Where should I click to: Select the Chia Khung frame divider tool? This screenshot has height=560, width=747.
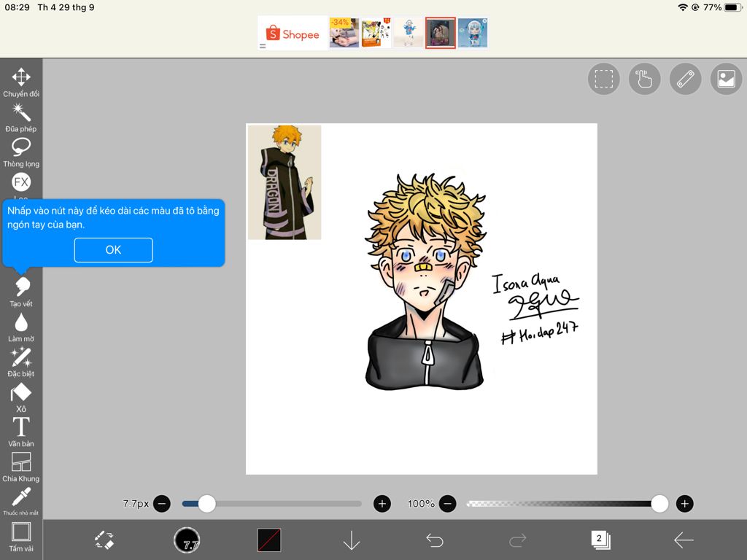click(x=21, y=467)
